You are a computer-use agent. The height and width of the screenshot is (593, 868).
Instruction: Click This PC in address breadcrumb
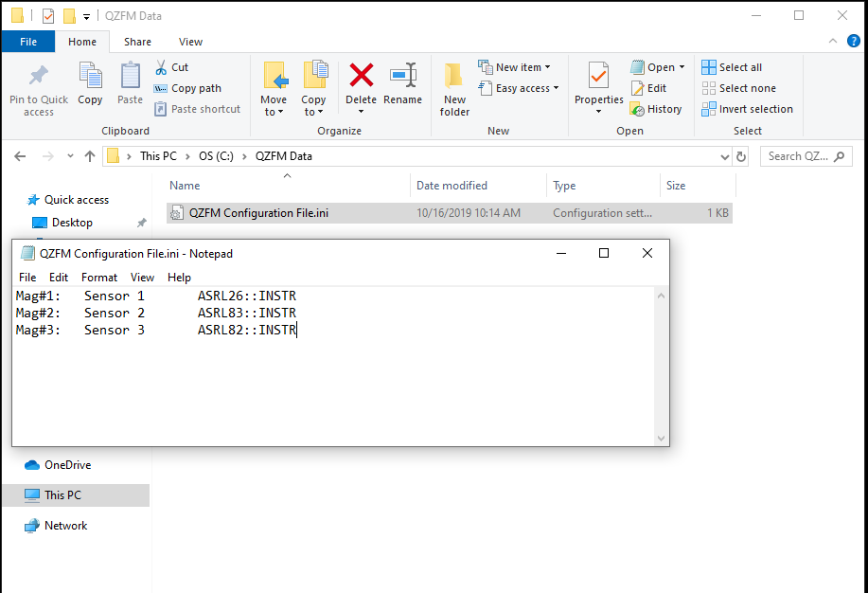(x=158, y=156)
